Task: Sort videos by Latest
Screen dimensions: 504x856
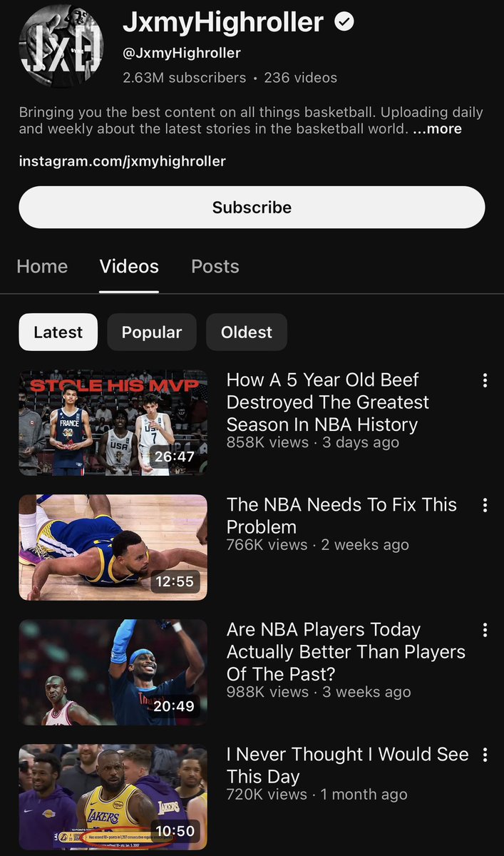Action: (58, 332)
